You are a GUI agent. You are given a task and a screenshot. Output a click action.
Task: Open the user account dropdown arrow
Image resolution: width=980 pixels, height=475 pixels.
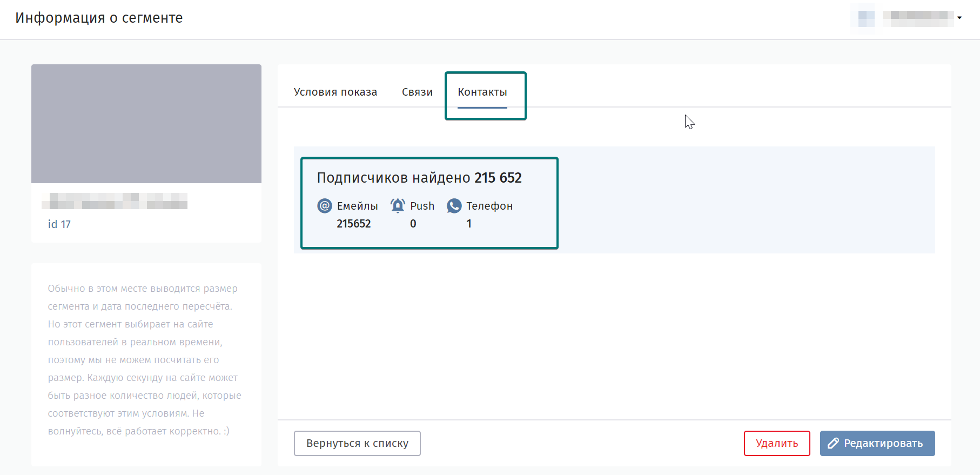[959, 18]
